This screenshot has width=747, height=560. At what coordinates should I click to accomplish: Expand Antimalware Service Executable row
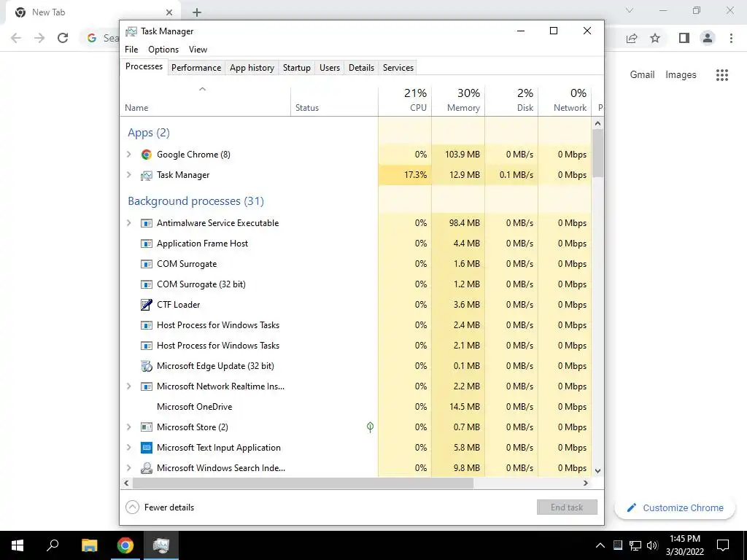click(x=128, y=223)
